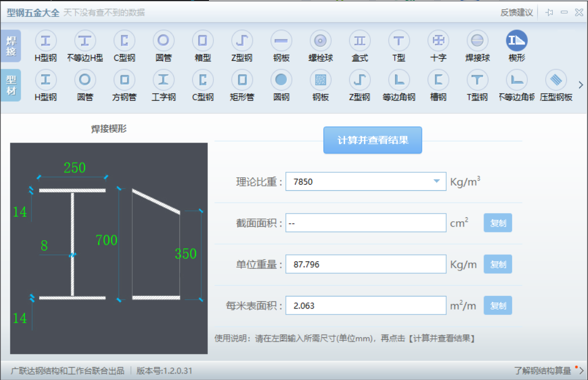This screenshot has height=380, width=588.
Task: Click the version number 版本号:1.2.0.31
Action: click(164, 371)
